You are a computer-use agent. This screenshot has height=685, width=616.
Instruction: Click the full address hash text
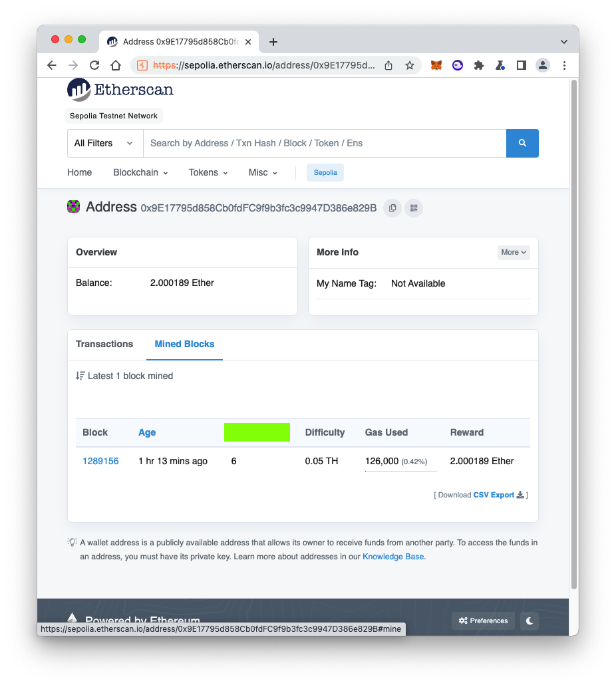(x=259, y=208)
